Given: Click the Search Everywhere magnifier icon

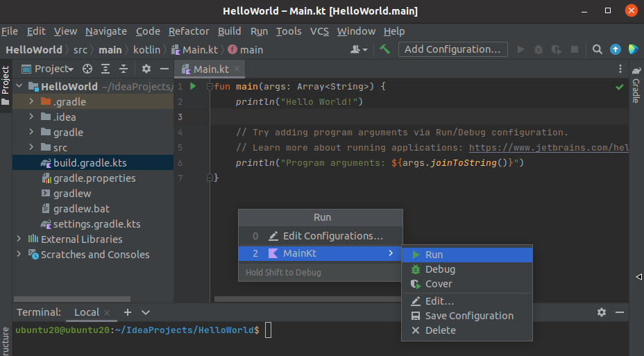Looking at the screenshot, I should point(598,49).
